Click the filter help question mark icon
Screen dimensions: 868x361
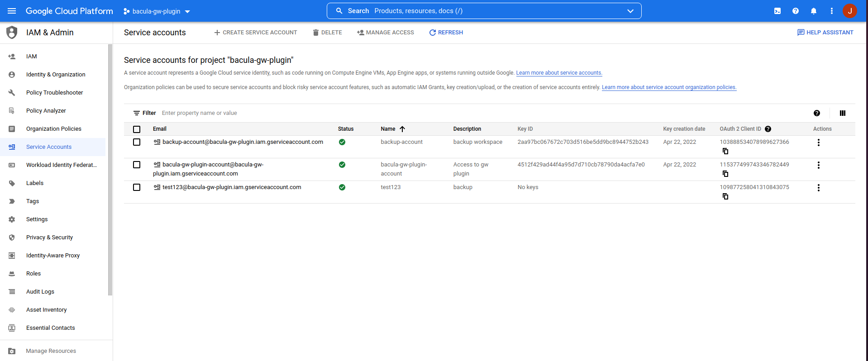click(817, 113)
